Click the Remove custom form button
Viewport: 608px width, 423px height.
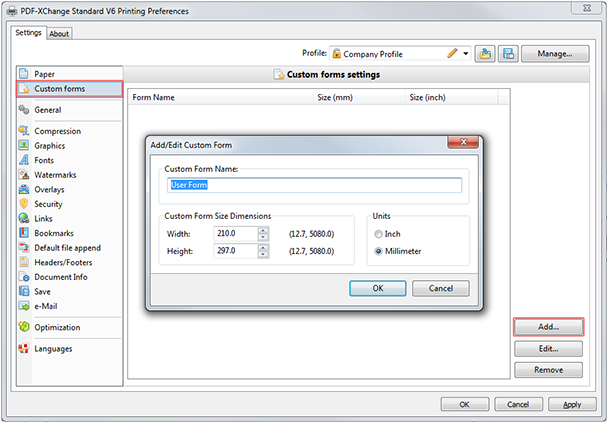click(x=548, y=370)
